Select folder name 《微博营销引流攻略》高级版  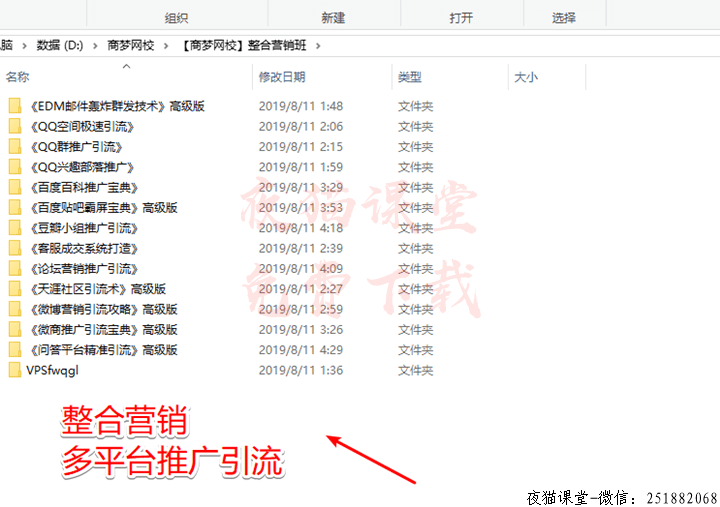pos(103,309)
